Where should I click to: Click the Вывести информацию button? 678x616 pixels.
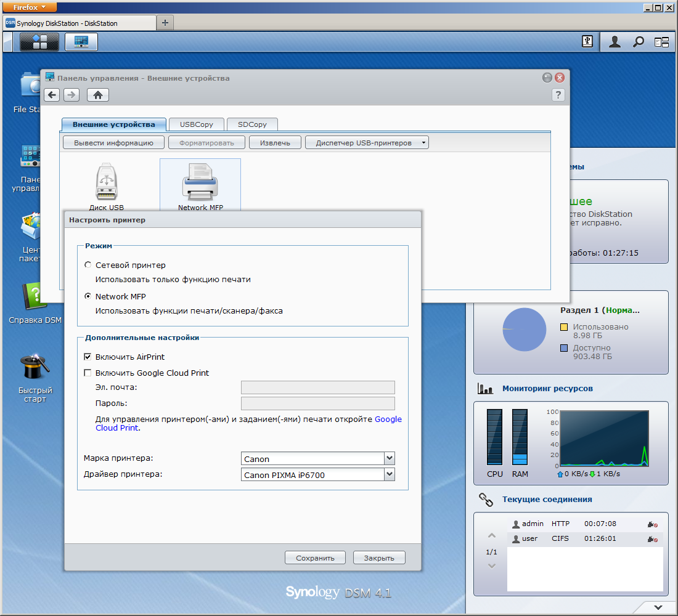pyautogui.click(x=114, y=143)
